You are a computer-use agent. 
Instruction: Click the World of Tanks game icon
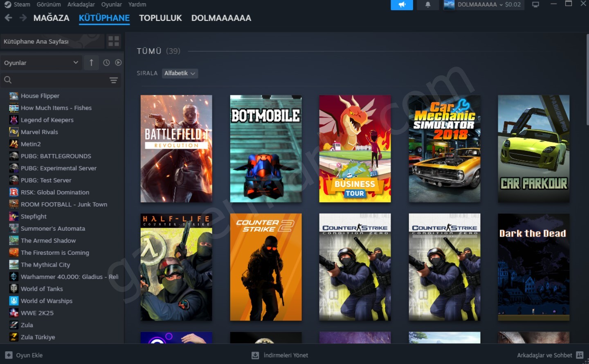[x=14, y=289]
